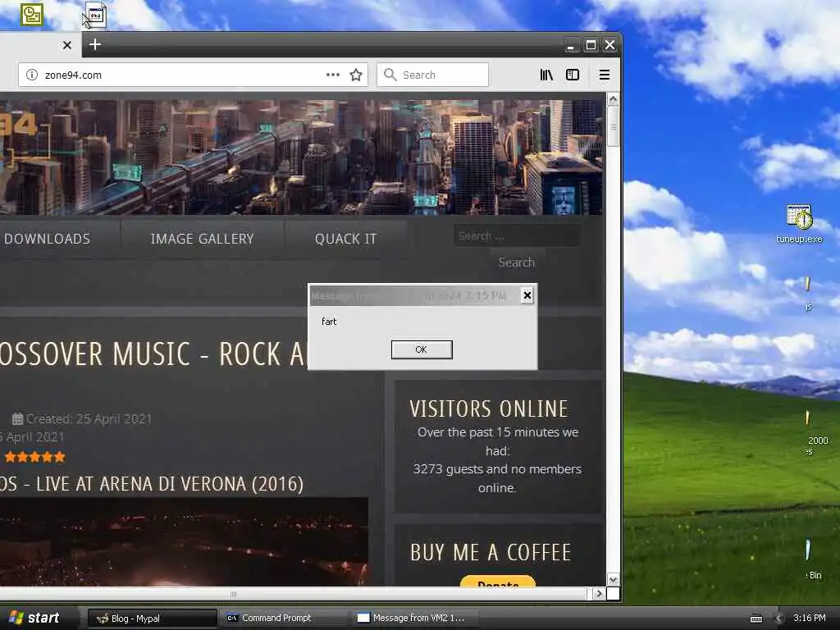Open page actions three-dot menu
840x630 pixels.
tap(333, 75)
